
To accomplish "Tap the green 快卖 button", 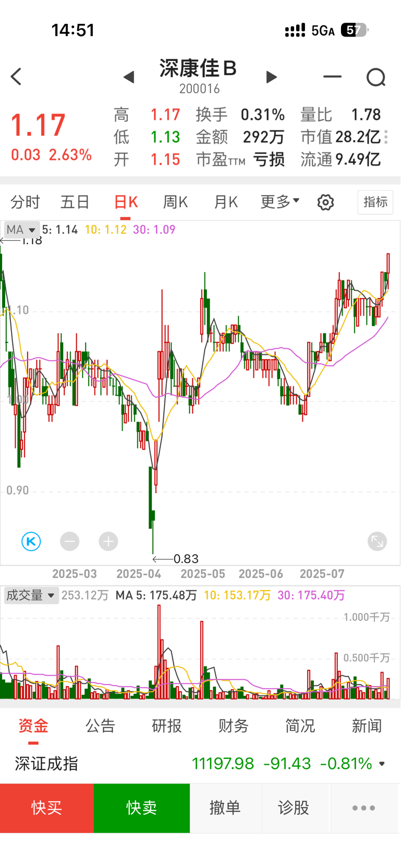I will click(x=142, y=808).
